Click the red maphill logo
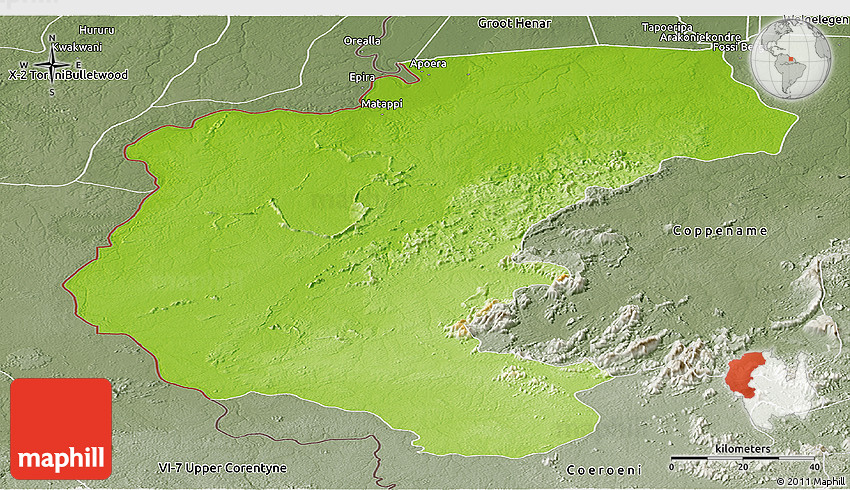Image resolution: width=850 pixels, height=490 pixels. (61, 428)
